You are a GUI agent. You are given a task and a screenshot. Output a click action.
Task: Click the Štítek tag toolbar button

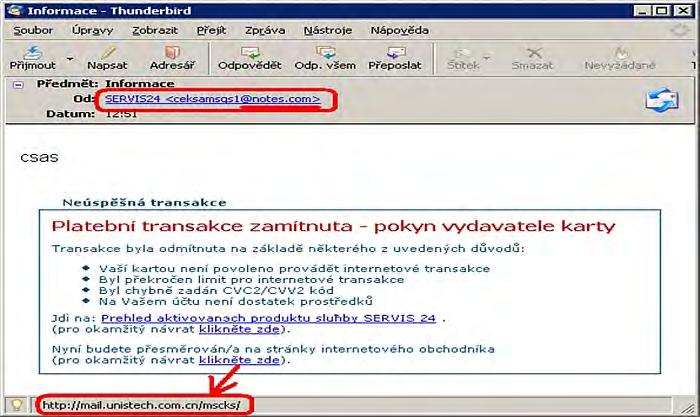[463, 58]
